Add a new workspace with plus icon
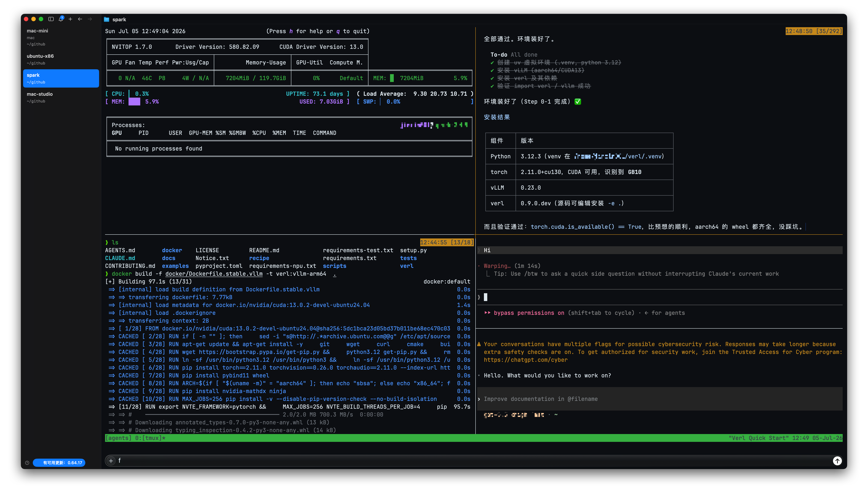 (x=70, y=19)
